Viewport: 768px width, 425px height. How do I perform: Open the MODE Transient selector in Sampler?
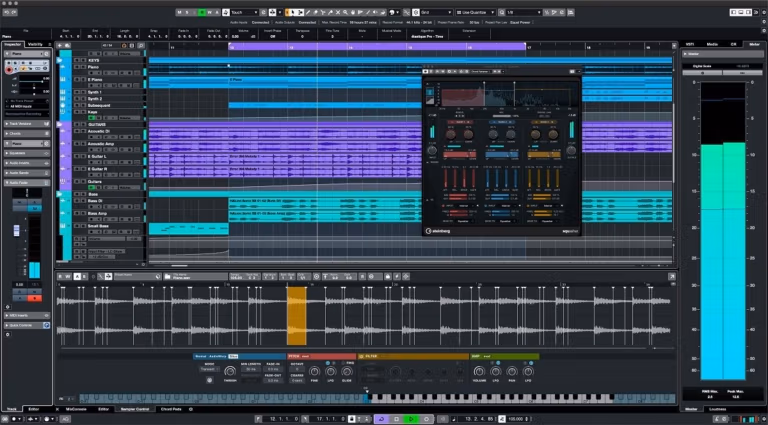coord(209,369)
